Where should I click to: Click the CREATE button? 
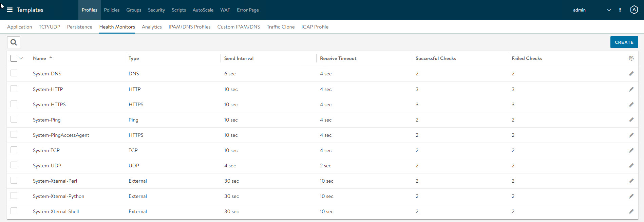tap(624, 42)
